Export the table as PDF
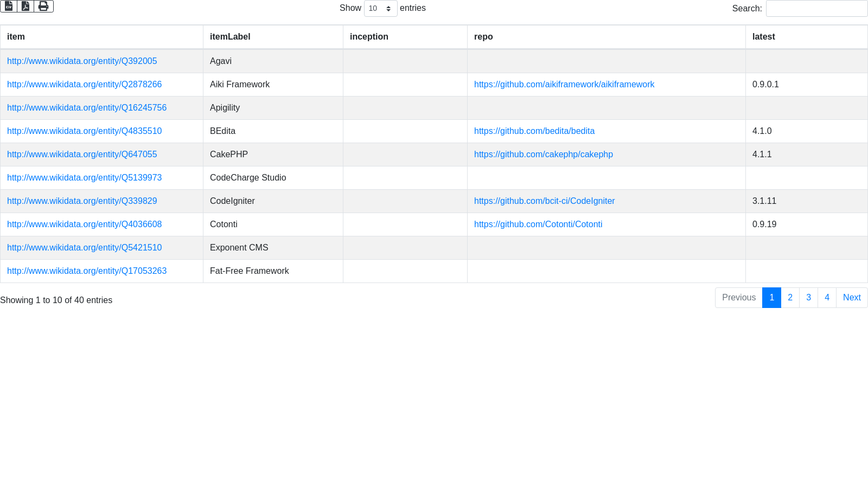The image size is (868, 488). [x=25, y=6]
